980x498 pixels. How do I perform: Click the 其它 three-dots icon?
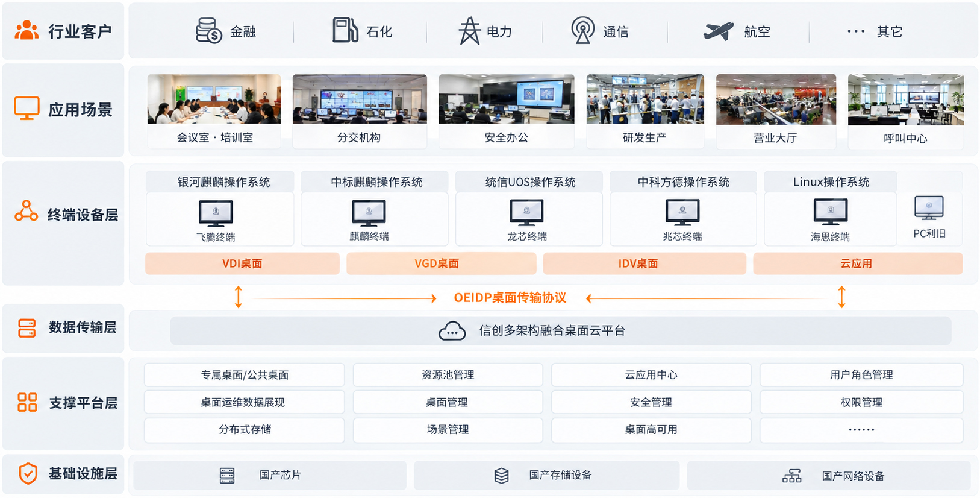tap(856, 31)
